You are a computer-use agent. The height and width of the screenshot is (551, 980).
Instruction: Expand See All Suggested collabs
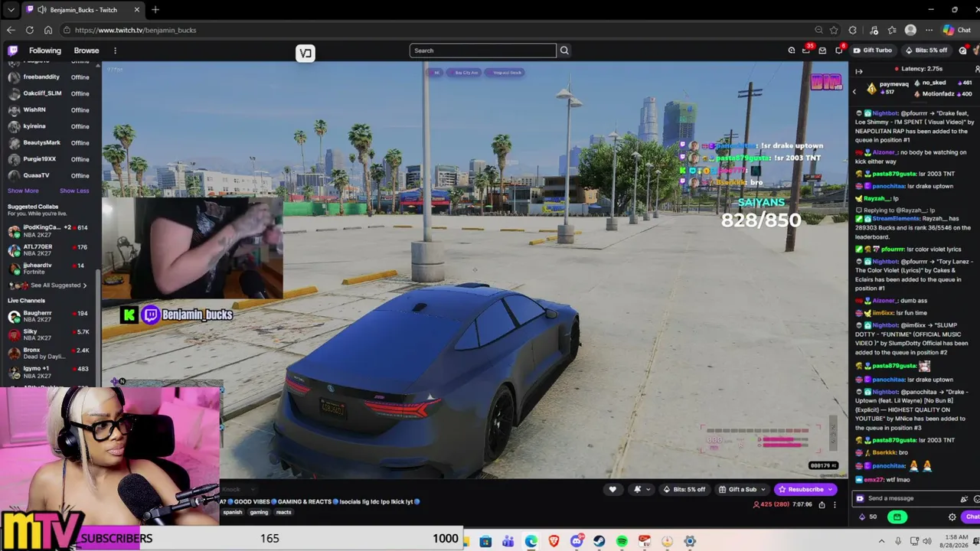coord(58,285)
